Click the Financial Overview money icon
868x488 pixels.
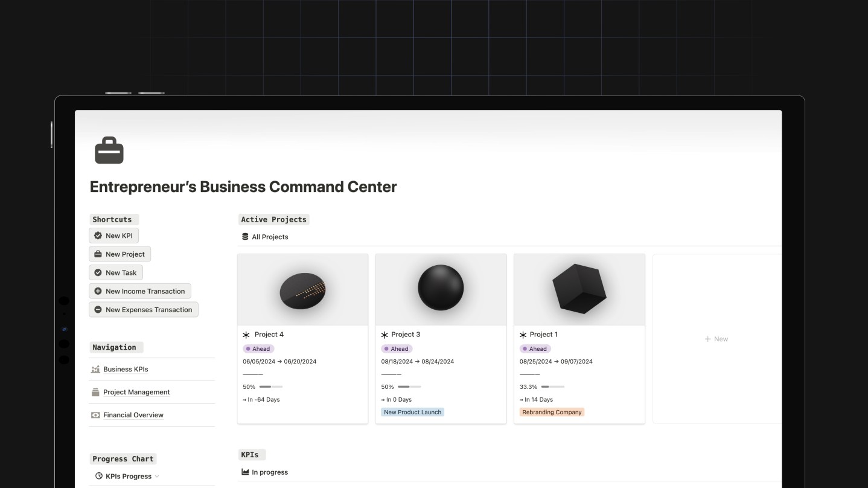click(x=95, y=416)
